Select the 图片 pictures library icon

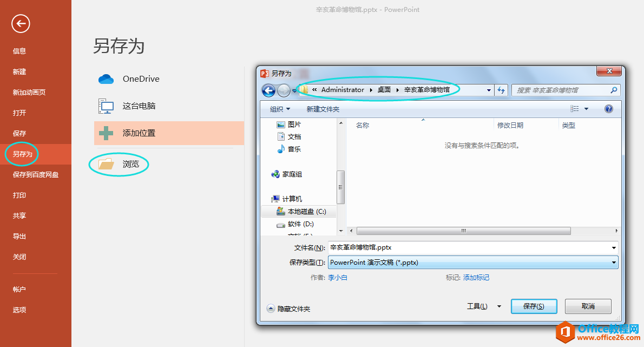(281, 125)
